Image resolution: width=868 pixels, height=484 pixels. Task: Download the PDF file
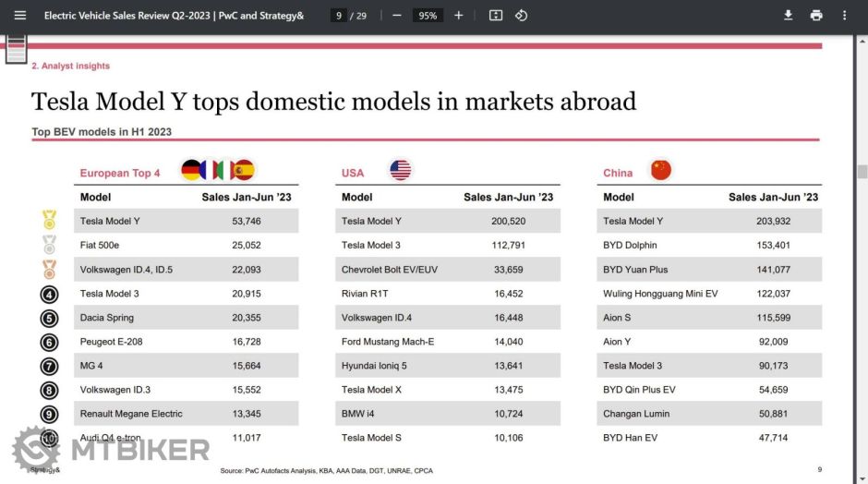[x=789, y=16]
